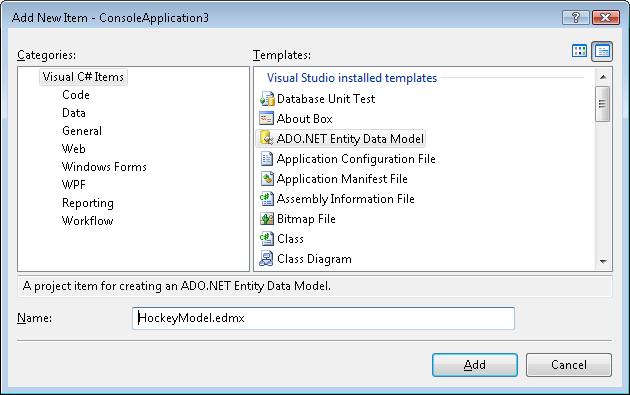The height and width of the screenshot is (395, 630).
Task: Choose the Class Diagram label
Action: tap(314, 259)
